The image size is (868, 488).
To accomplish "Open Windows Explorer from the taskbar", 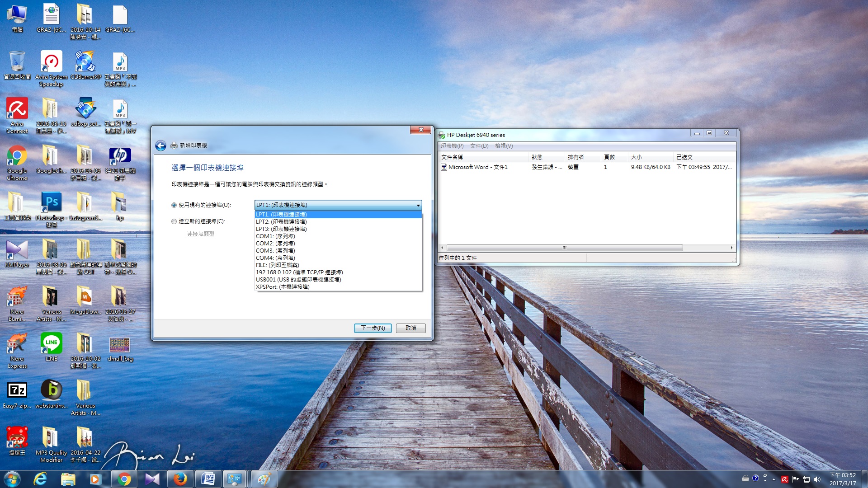I will pos(68,479).
